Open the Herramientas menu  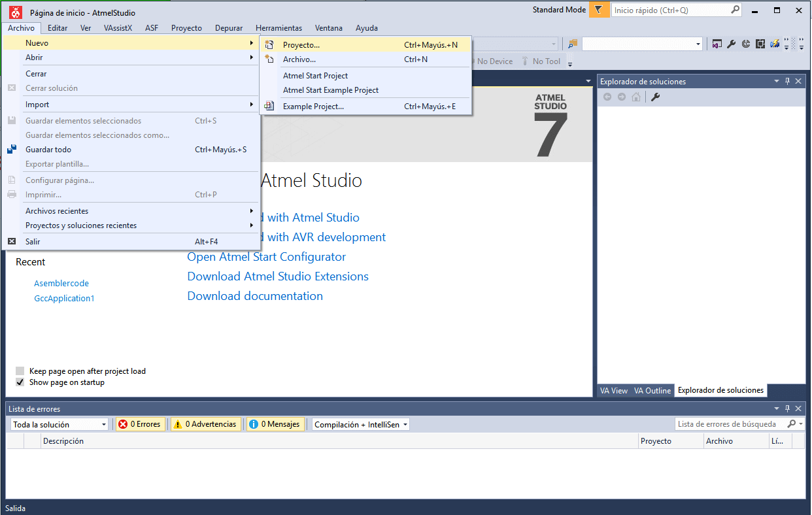point(279,28)
